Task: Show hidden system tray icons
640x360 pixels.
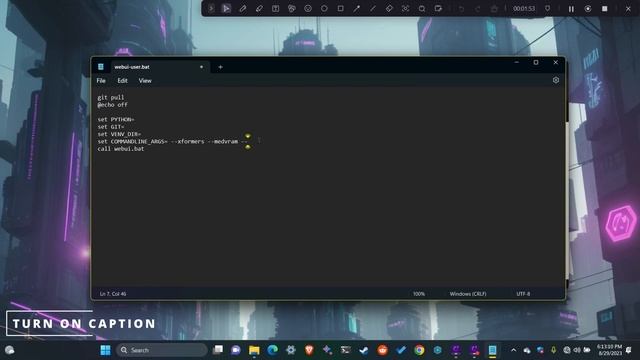Action: [x=513, y=350]
